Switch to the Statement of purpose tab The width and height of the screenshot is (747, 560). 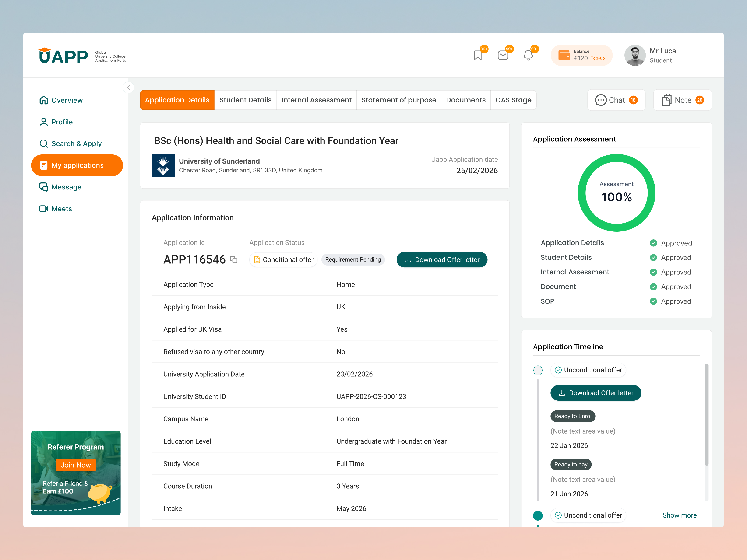[399, 100]
